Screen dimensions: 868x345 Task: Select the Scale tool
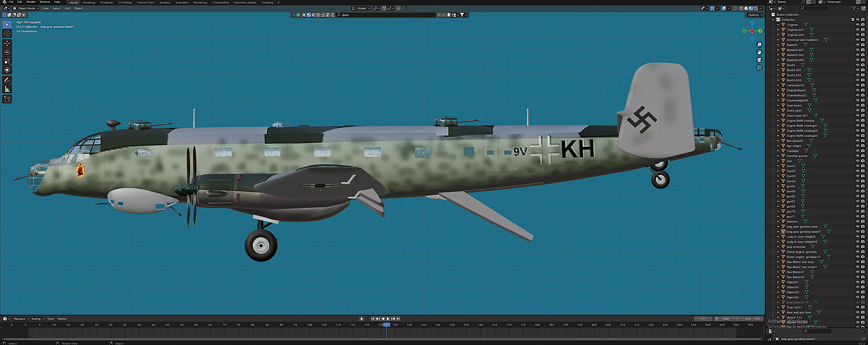coord(7,61)
